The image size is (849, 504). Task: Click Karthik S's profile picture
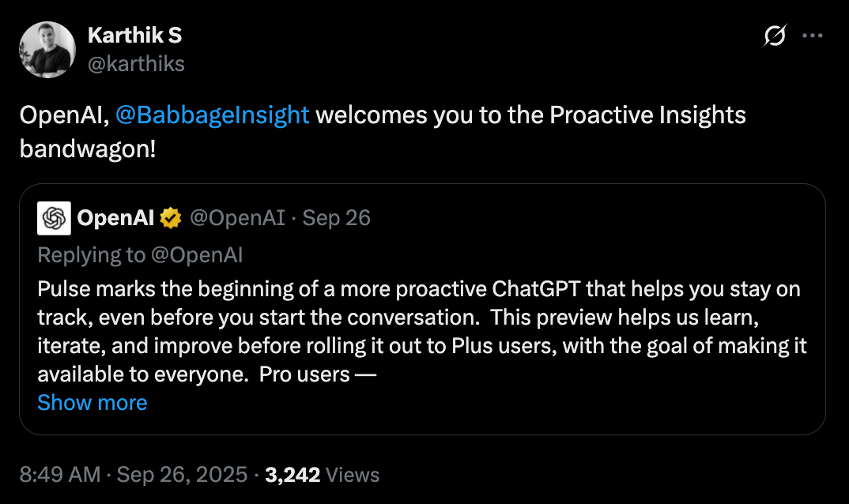(47, 49)
